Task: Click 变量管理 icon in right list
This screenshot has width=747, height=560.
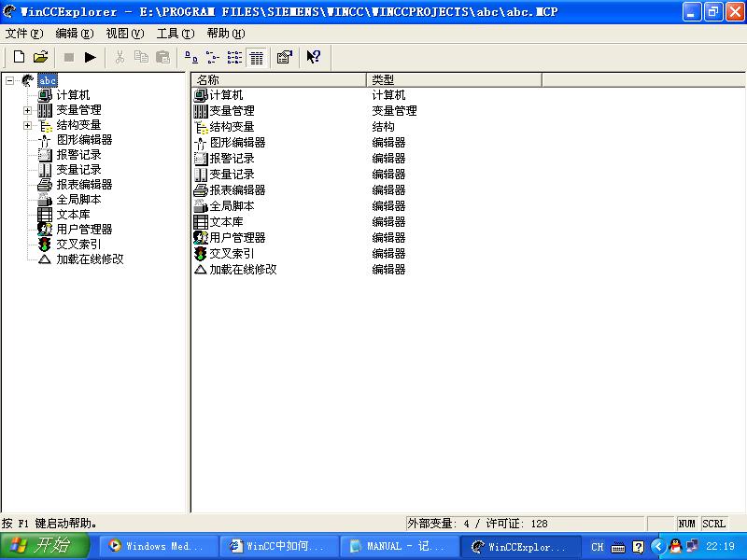Action: 201,111
